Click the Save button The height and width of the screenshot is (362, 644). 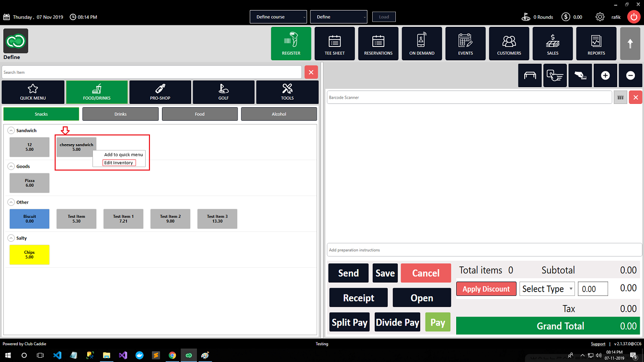(x=385, y=273)
